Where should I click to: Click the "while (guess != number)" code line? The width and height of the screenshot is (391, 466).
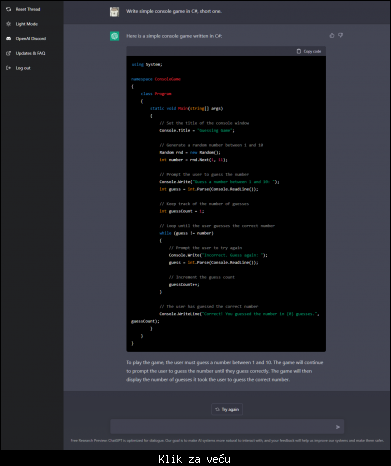point(186,233)
